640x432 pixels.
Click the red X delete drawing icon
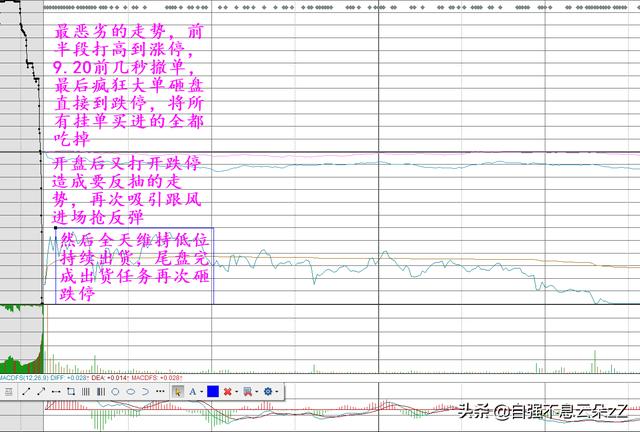click(x=227, y=391)
